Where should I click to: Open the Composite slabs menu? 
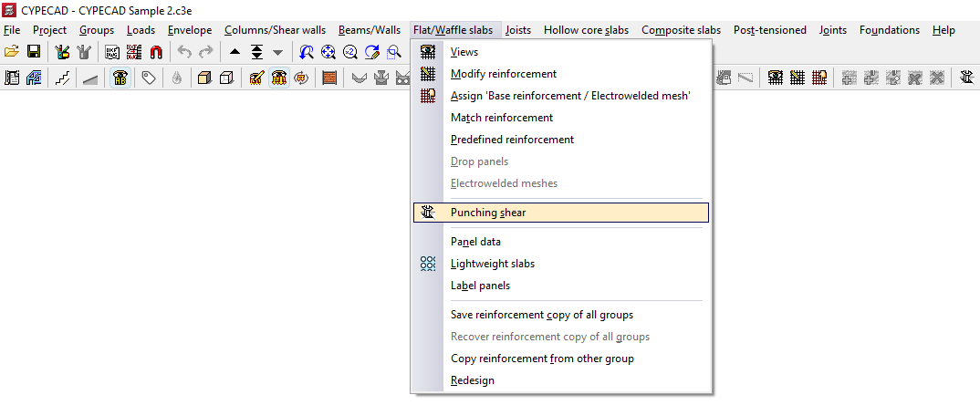tap(682, 30)
